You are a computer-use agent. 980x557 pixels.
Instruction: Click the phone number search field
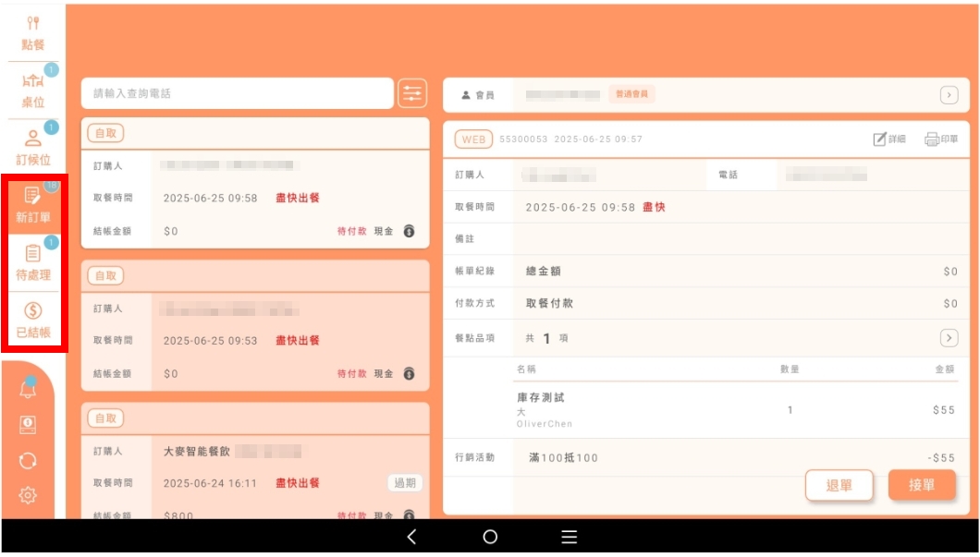(x=238, y=93)
